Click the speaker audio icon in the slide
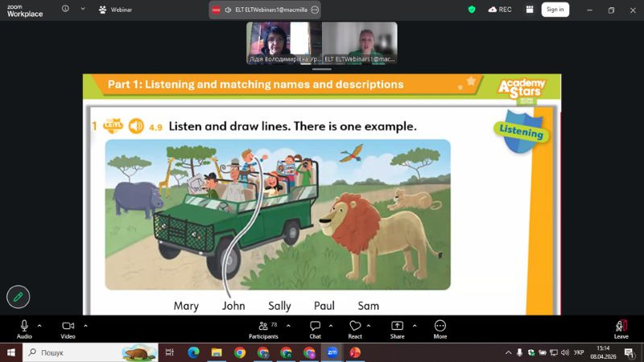 (x=136, y=126)
